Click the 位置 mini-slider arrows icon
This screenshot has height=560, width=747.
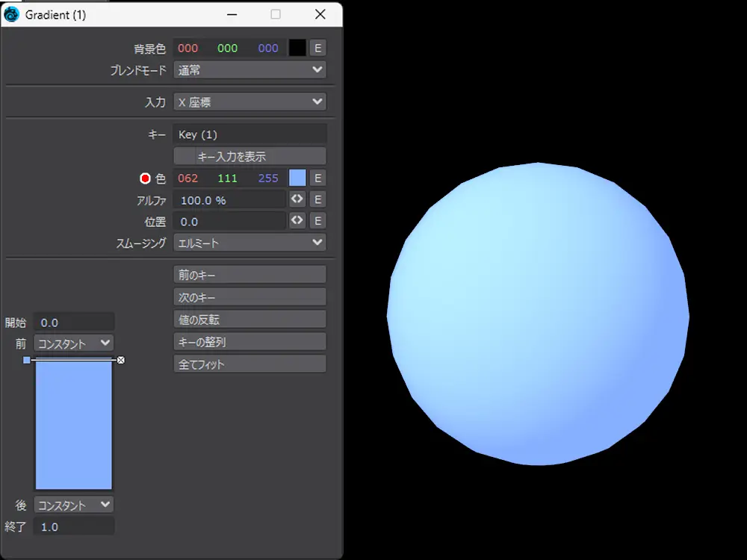[297, 221]
